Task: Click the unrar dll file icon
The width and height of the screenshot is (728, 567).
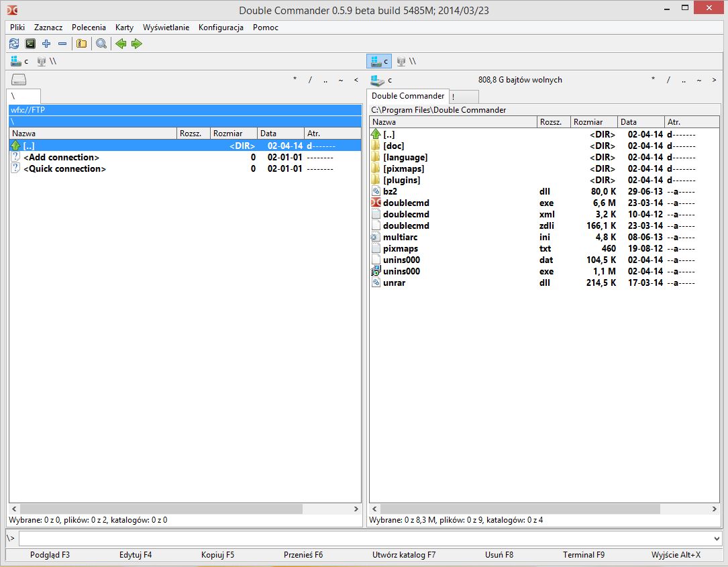Action: (x=376, y=282)
